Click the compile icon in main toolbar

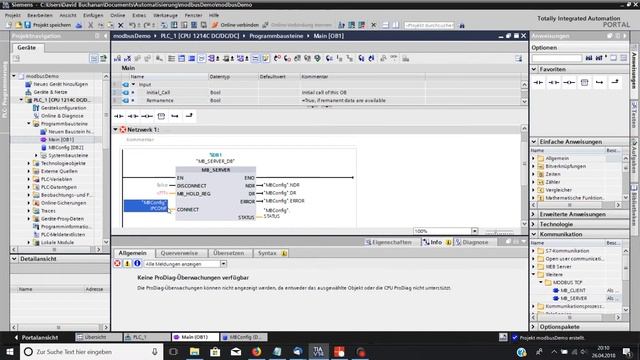coord(164,25)
